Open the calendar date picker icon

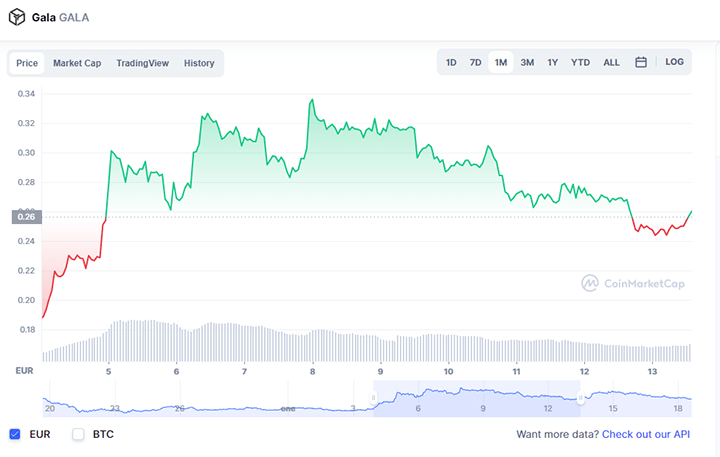641,62
